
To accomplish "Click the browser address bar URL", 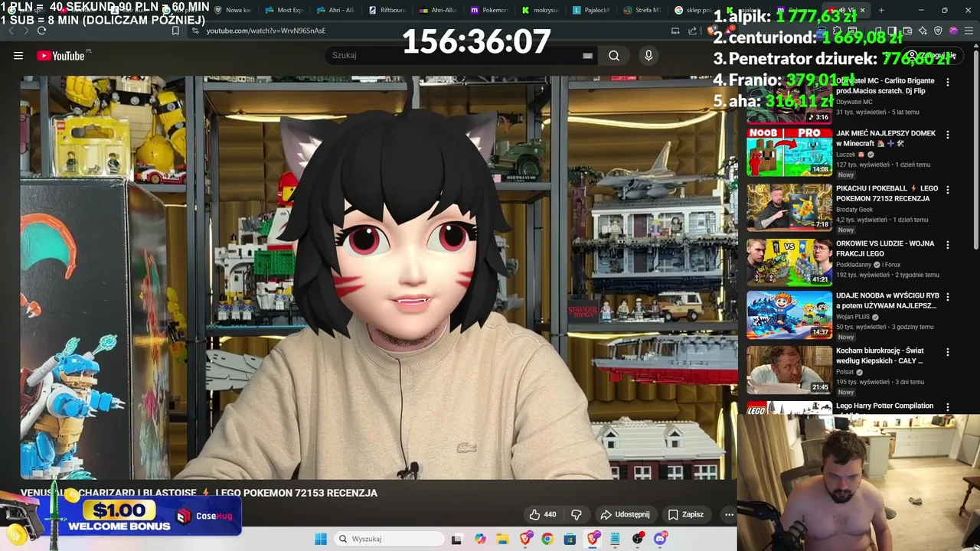I will (x=266, y=31).
